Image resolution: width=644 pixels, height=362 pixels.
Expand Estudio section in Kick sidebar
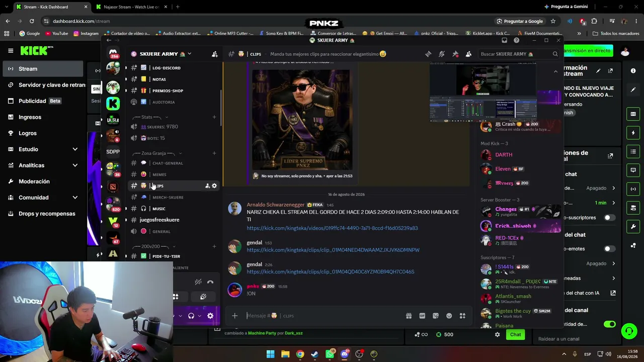[x=75, y=149]
